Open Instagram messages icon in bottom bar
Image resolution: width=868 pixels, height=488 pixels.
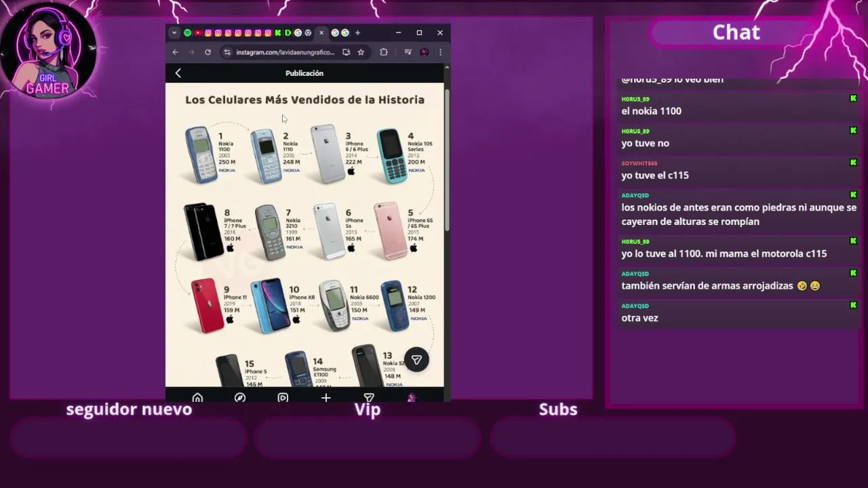[x=369, y=398]
